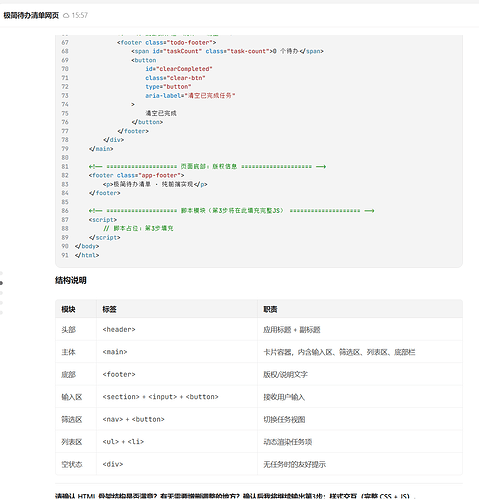
Task: Click the span id="taskCount" code line
Action: pyautogui.click(x=227, y=51)
